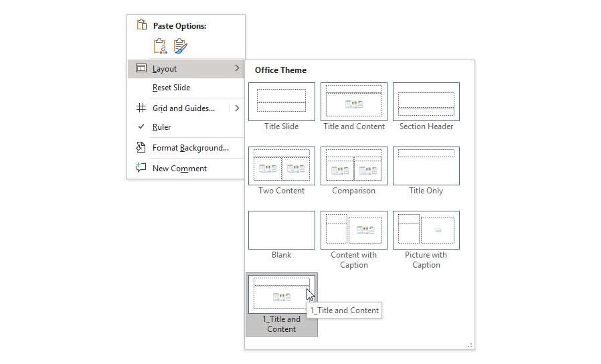Expand the Layout submenu arrow

pos(237,68)
